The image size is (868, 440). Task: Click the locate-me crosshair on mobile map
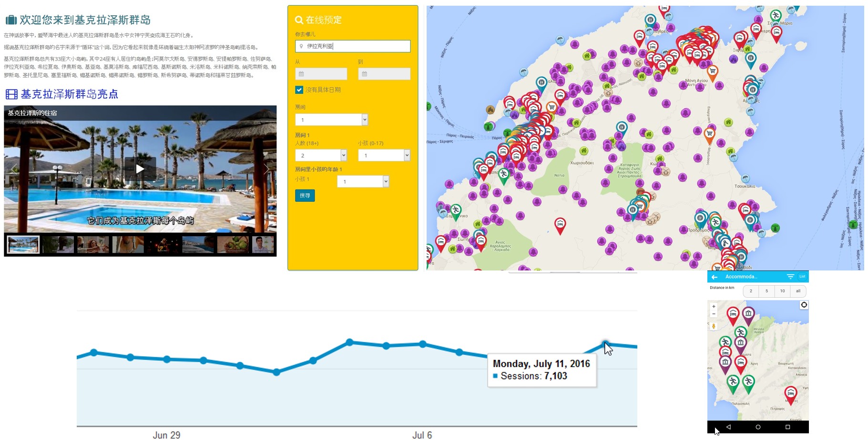coord(804,305)
